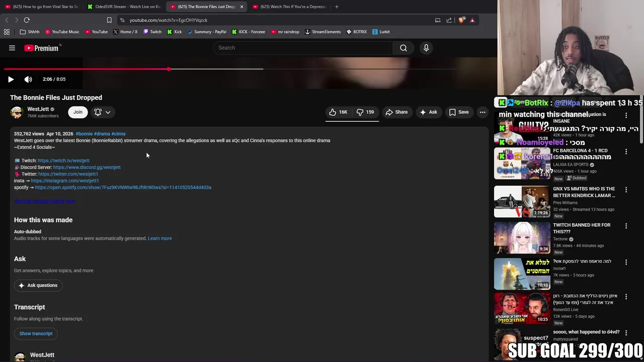
Task: Open the browser apps grid icon
Action: coord(7,32)
